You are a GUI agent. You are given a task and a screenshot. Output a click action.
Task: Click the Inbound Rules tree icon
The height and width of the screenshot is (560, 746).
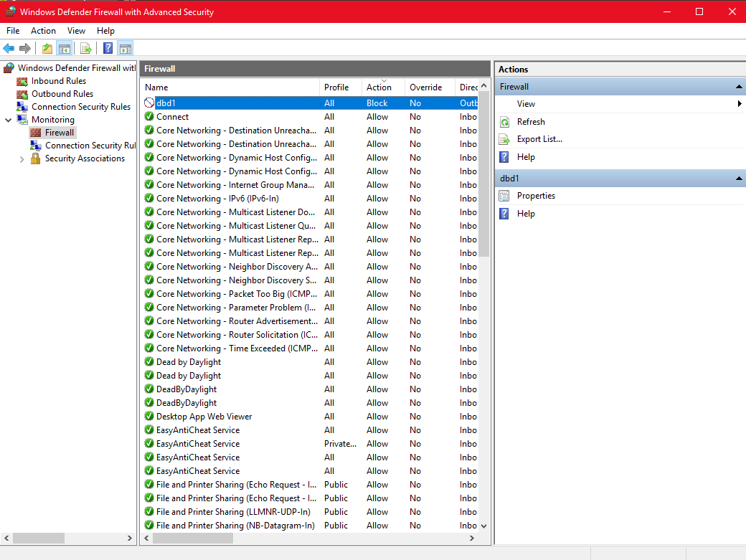pyautogui.click(x=22, y=81)
